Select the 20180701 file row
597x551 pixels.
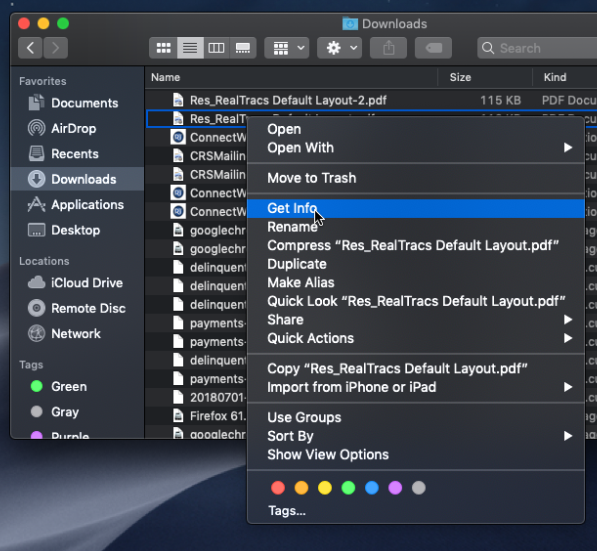click(x=196, y=398)
